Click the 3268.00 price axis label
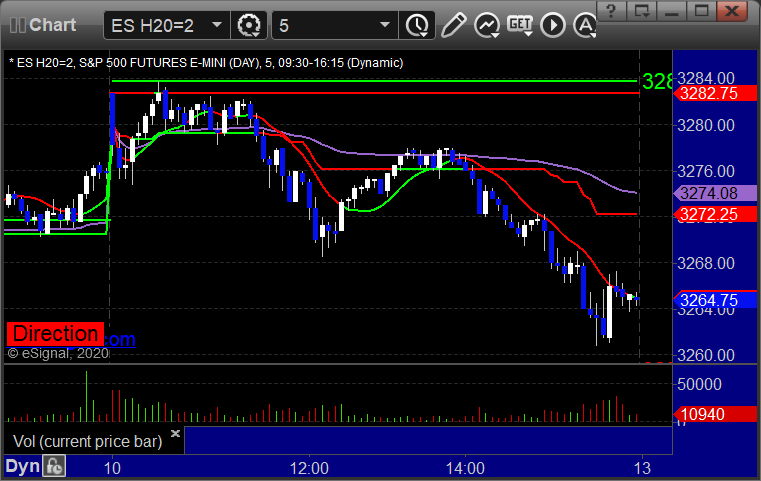 click(x=706, y=263)
